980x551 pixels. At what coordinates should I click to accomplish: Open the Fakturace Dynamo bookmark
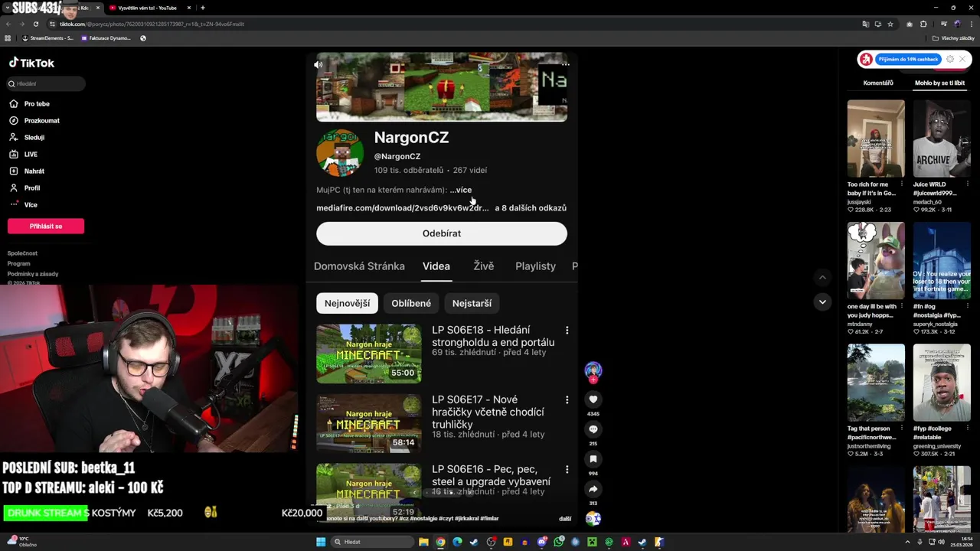[106, 37]
